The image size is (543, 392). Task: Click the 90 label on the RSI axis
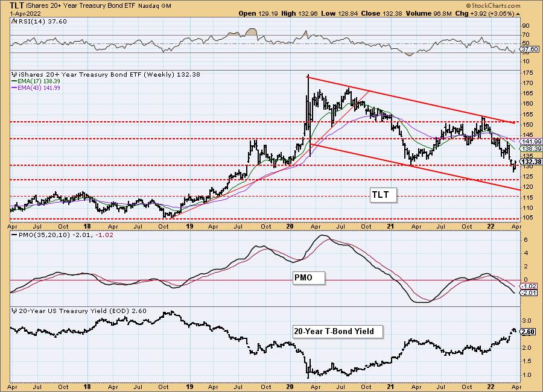526,26
